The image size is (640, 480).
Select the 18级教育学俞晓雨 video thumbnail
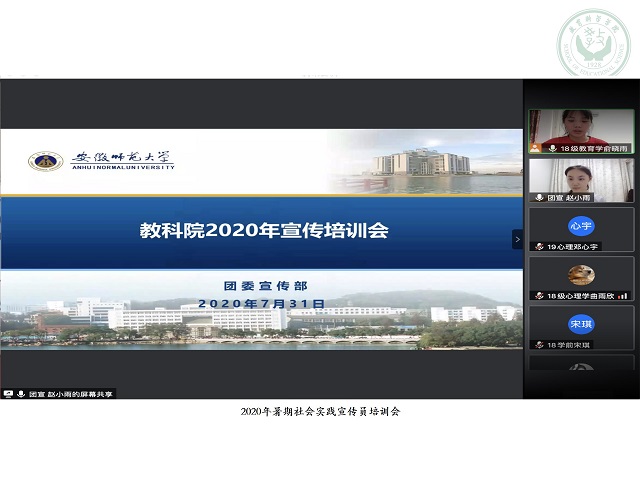click(581, 127)
